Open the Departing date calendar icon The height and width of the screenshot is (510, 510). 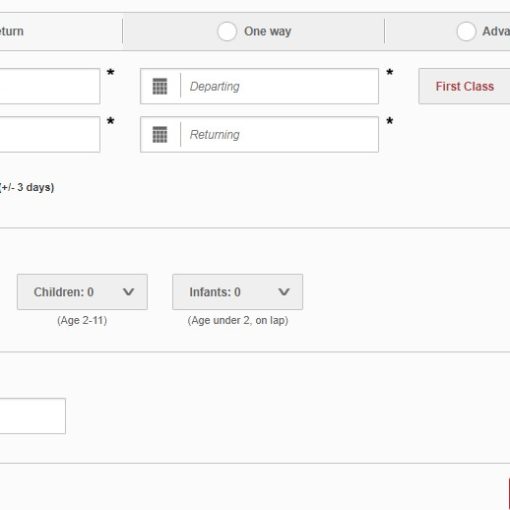tap(160, 86)
